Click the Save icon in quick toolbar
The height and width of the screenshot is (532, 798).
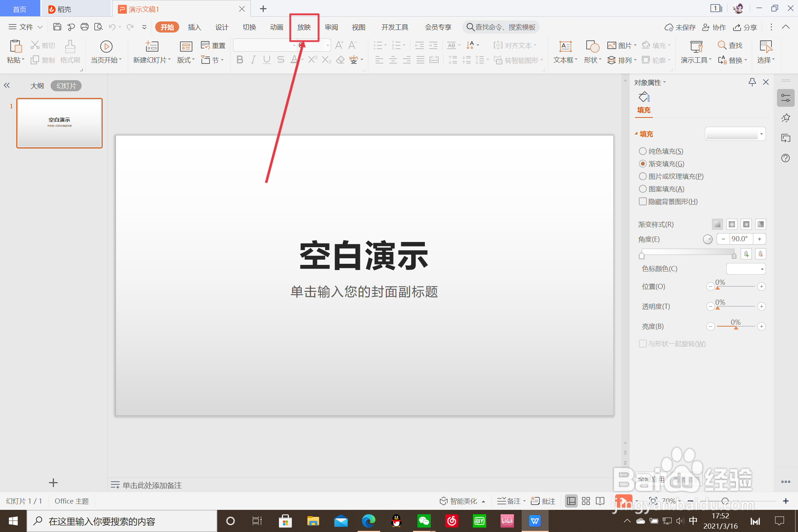tap(57, 27)
